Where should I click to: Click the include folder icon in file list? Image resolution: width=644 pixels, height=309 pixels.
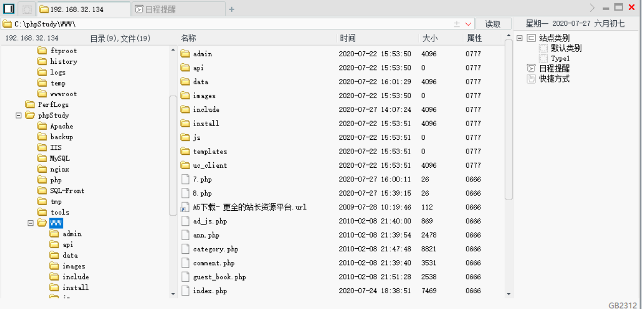click(x=185, y=109)
